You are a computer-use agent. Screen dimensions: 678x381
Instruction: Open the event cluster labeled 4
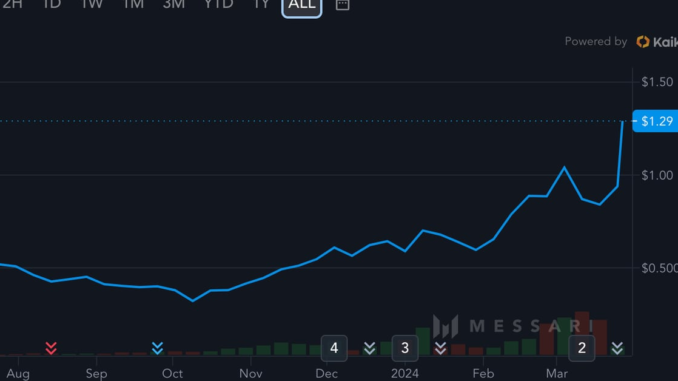pos(334,348)
